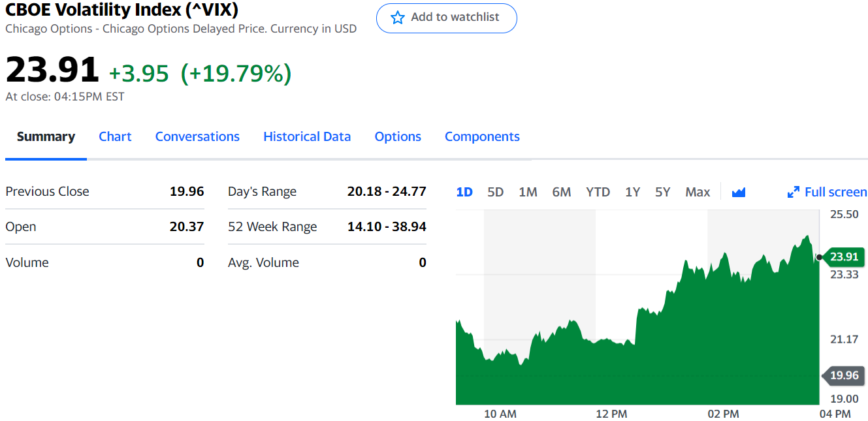Click the 12 PM axis label
This screenshot has width=868, height=421.
611,414
